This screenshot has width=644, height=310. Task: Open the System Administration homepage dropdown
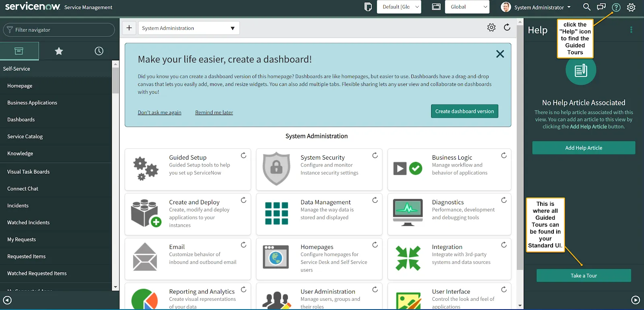pos(188,28)
